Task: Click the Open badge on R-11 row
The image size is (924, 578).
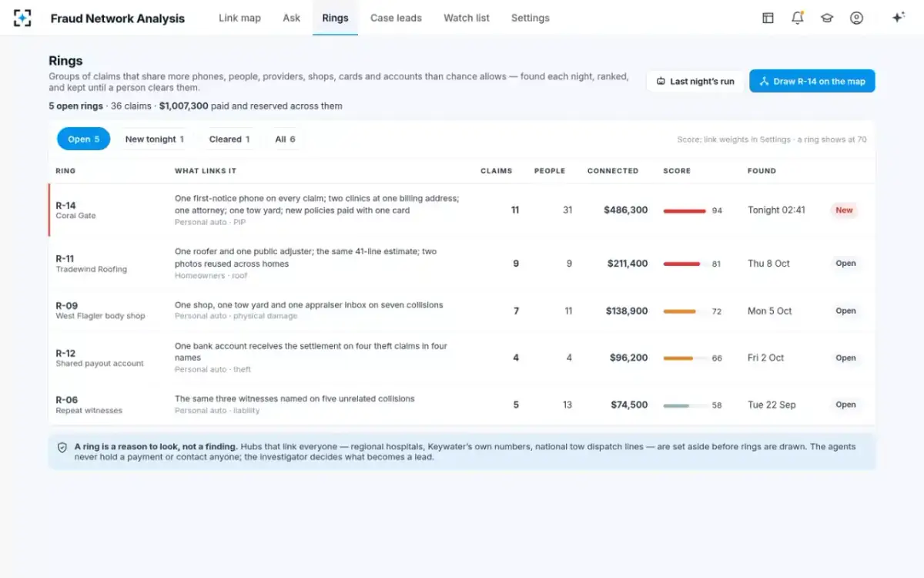Action: coord(845,264)
